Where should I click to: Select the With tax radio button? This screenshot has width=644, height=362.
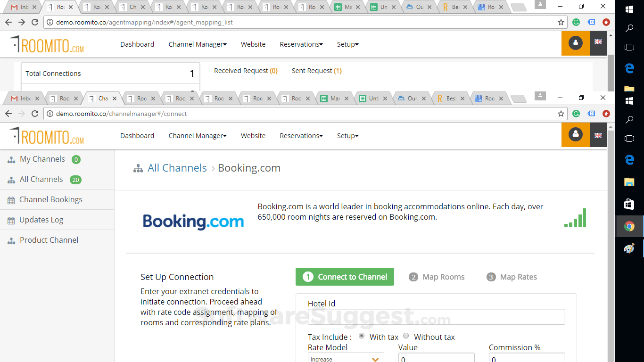pyautogui.click(x=362, y=336)
